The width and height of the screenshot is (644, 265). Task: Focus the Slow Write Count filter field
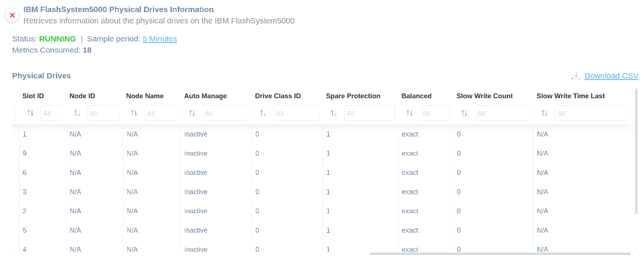point(503,113)
